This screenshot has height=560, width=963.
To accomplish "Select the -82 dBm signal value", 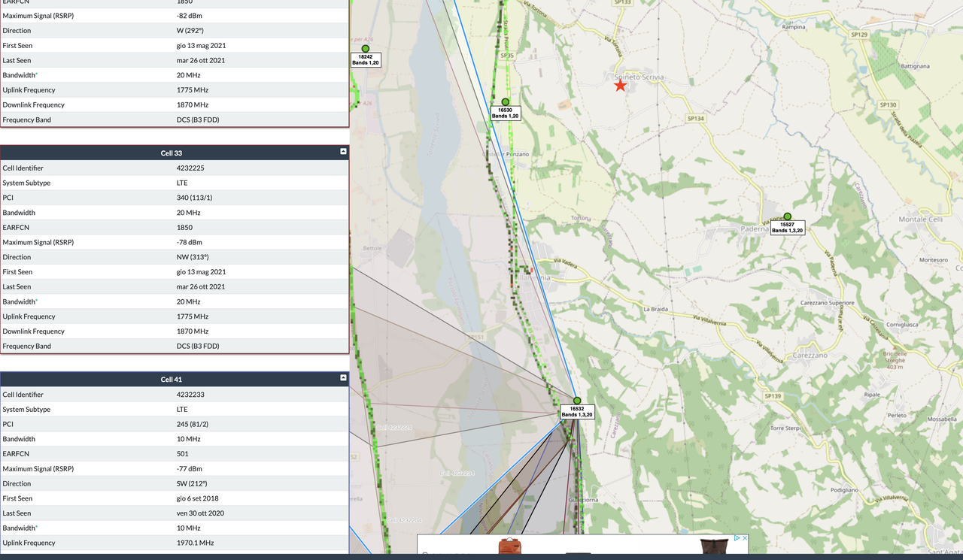I will coord(190,16).
